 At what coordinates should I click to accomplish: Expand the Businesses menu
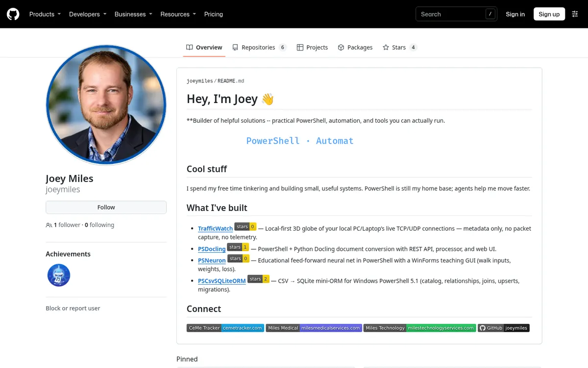(133, 14)
